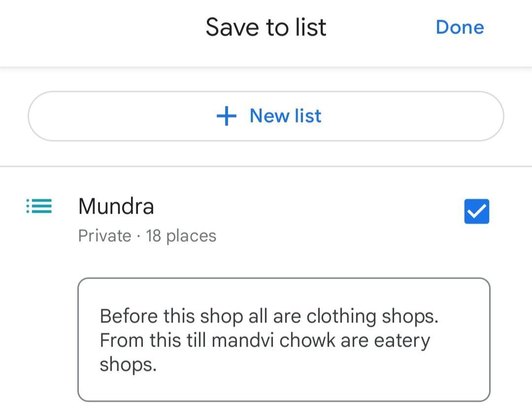Tap the 'New list' text label
The height and width of the screenshot is (412, 532).
[x=285, y=116]
